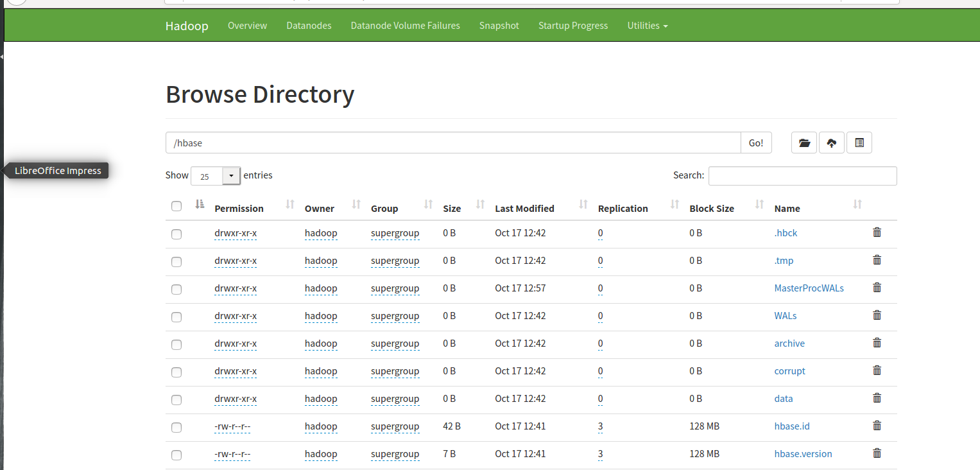This screenshot has width=980, height=470.
Task: Sort table by Group column arrows
Action: coord(429,205)
